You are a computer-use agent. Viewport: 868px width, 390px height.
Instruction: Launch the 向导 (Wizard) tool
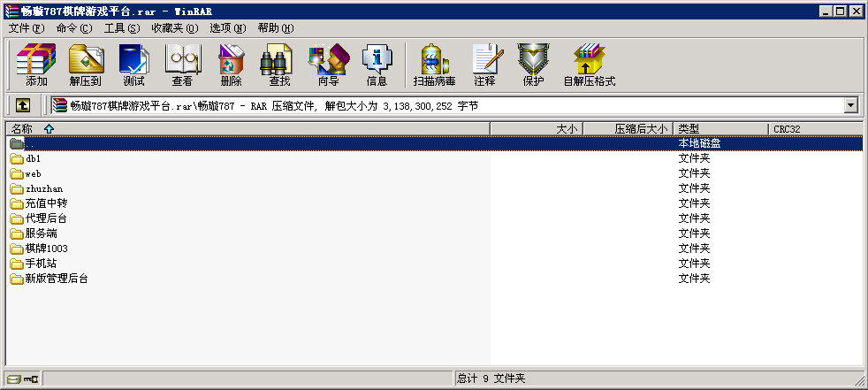(328, 65)
